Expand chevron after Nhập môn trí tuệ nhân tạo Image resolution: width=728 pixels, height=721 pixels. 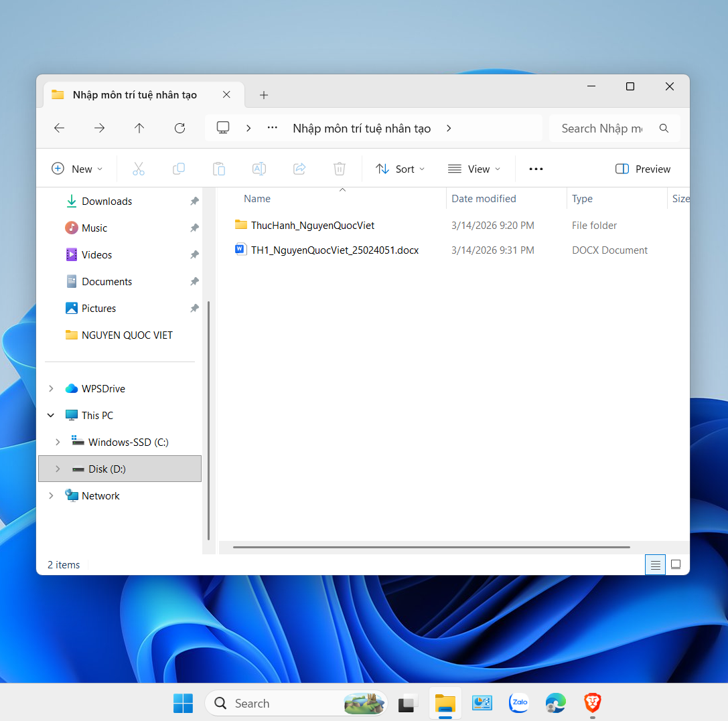pyautogui.click(x=449, y=128)
